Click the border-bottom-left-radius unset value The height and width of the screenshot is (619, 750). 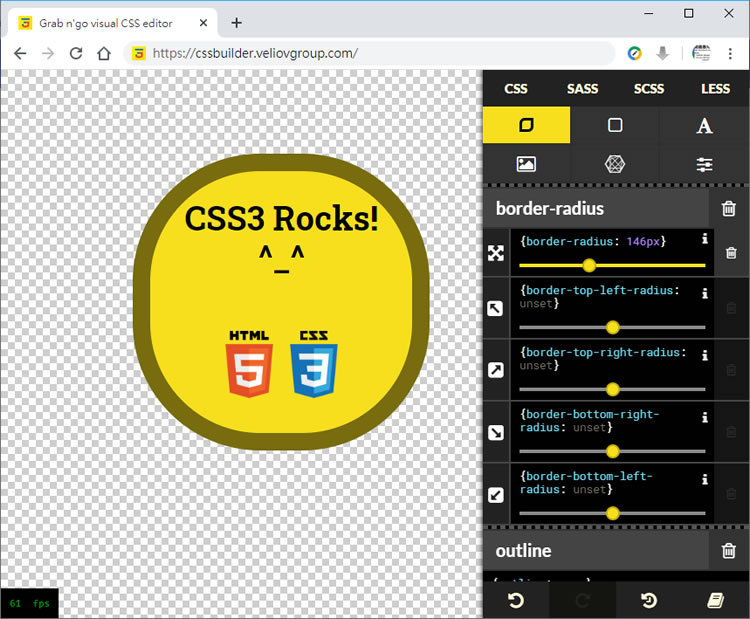coord(590,489)
